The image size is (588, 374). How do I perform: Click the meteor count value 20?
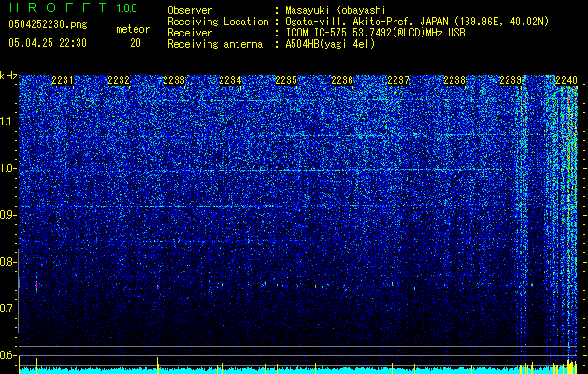[136, 43]
